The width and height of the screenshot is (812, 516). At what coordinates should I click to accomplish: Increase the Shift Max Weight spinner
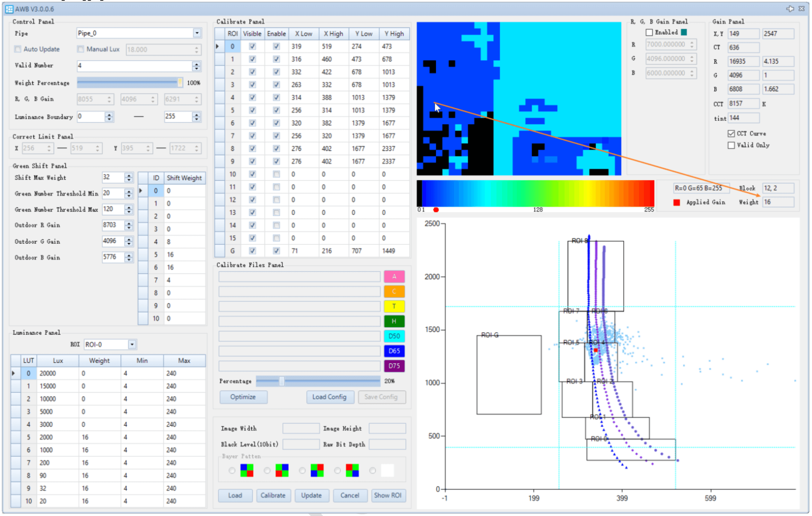coord(129,175)
